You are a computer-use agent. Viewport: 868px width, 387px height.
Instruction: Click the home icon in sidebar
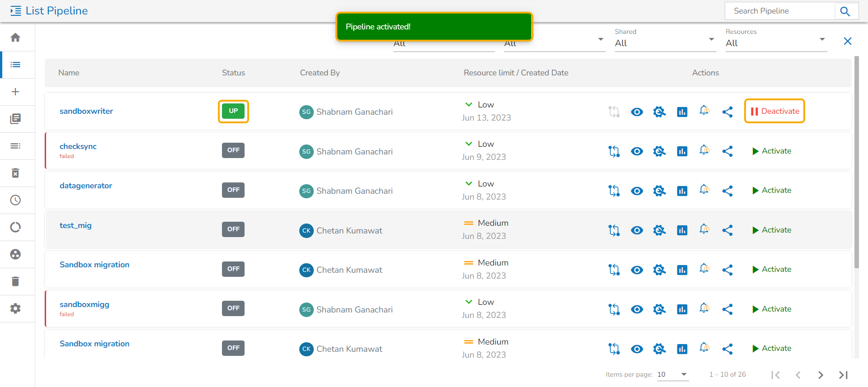[x=15, y=37]
